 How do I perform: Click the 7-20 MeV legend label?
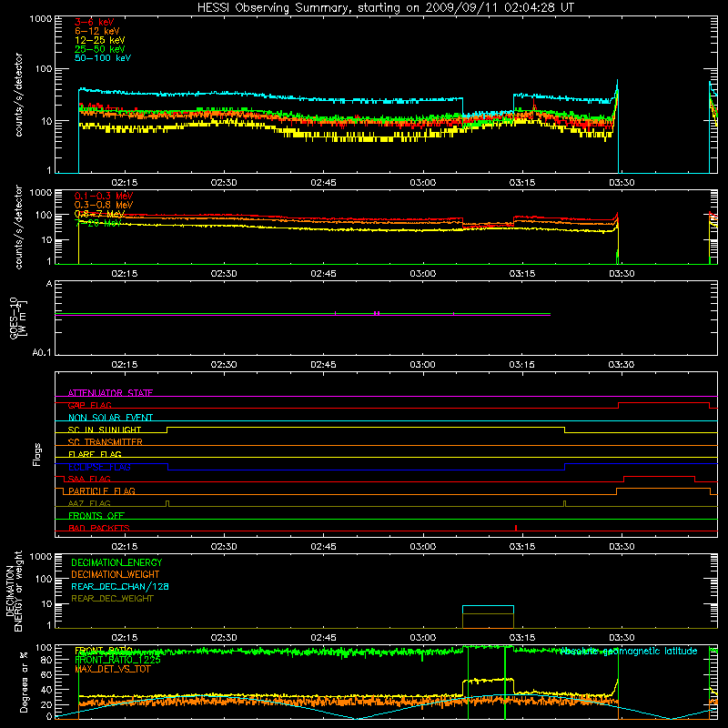98,223
